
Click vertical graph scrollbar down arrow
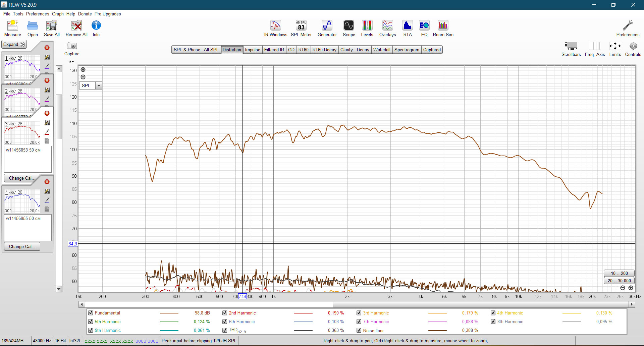click(x=59, y=289)
